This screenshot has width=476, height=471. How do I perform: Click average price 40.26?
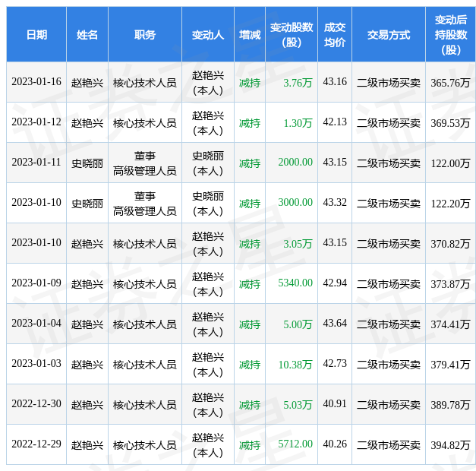click(x=335, y=444)
